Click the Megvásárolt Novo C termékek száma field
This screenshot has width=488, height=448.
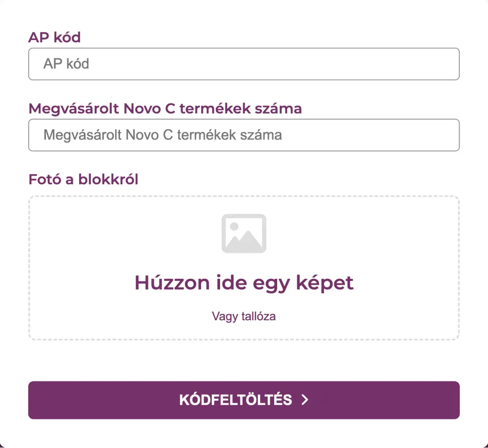coord(244,135)
